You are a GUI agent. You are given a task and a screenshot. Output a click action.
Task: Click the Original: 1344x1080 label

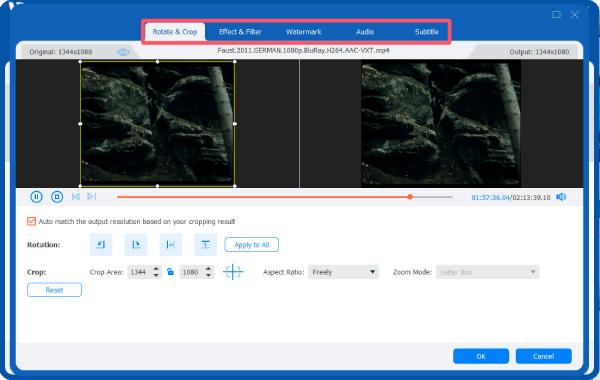61,52
